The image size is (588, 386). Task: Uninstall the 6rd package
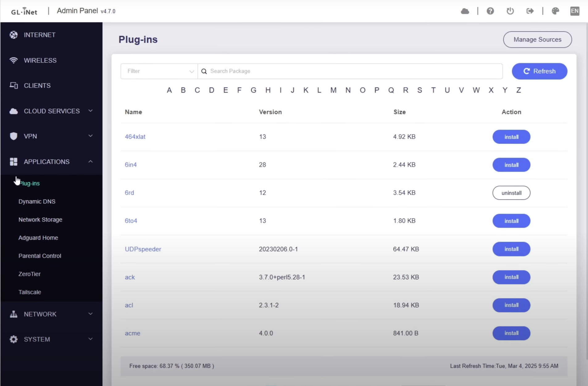511,193
